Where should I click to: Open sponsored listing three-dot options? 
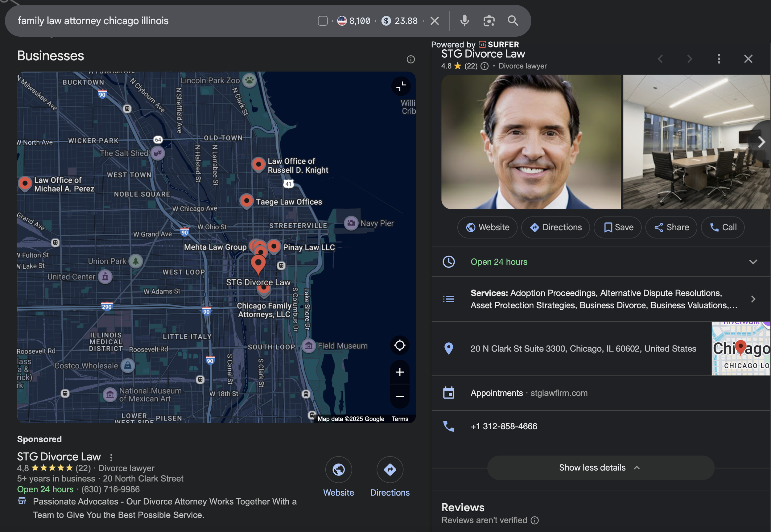point(111,457)
